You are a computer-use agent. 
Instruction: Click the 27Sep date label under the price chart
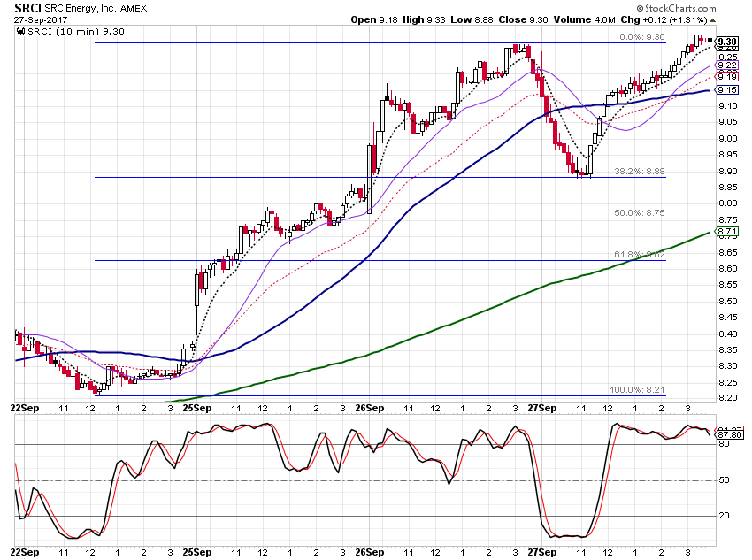tap(542, 409)
